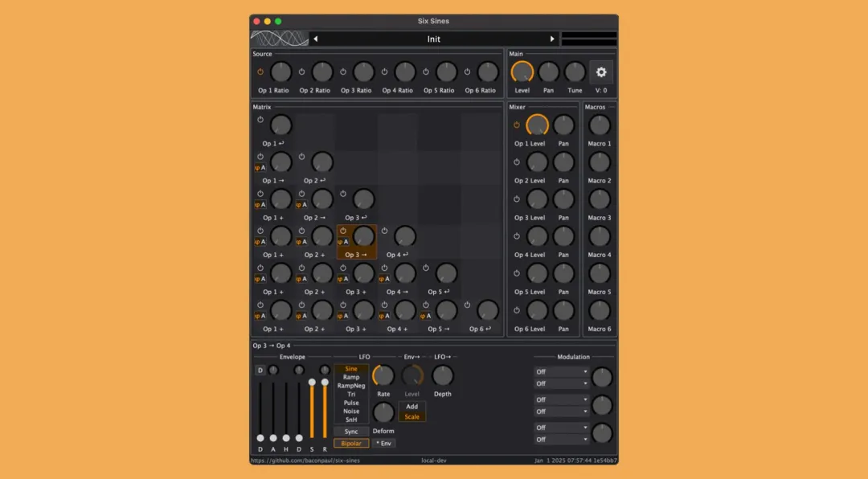Open the Init preset name menu
The height and width of the screenshot is (479, 868).
[x=433, y=39]
